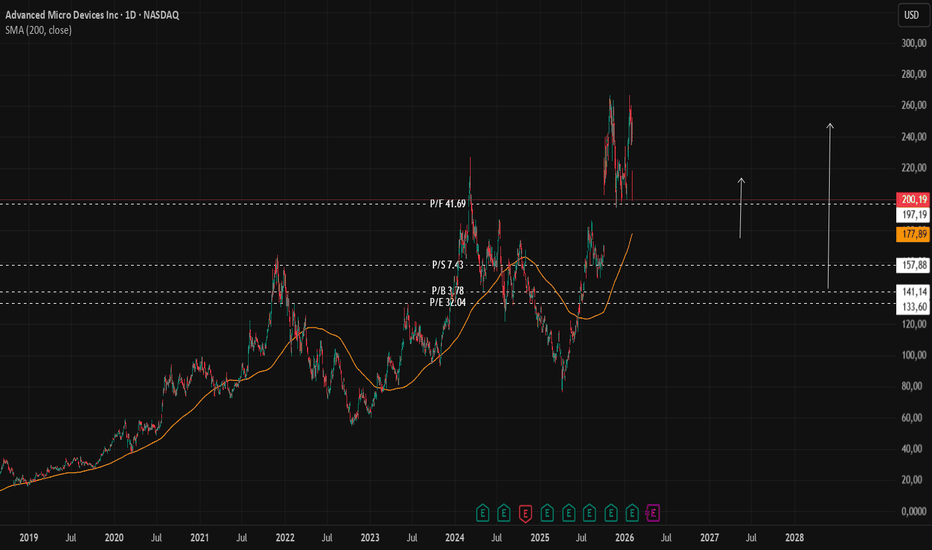
Task: Select the P/E 32.04 line label
Action: tap(448, 303)
